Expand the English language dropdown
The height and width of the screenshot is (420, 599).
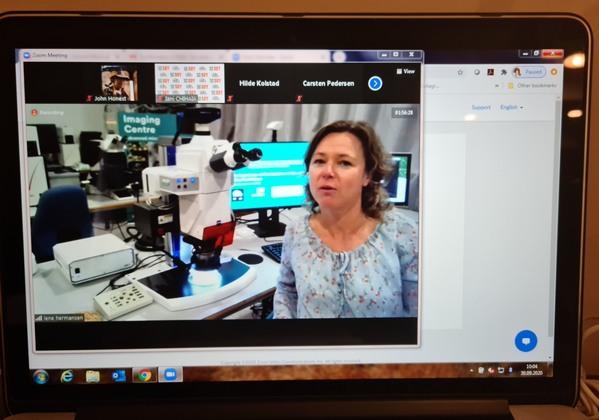512,107
